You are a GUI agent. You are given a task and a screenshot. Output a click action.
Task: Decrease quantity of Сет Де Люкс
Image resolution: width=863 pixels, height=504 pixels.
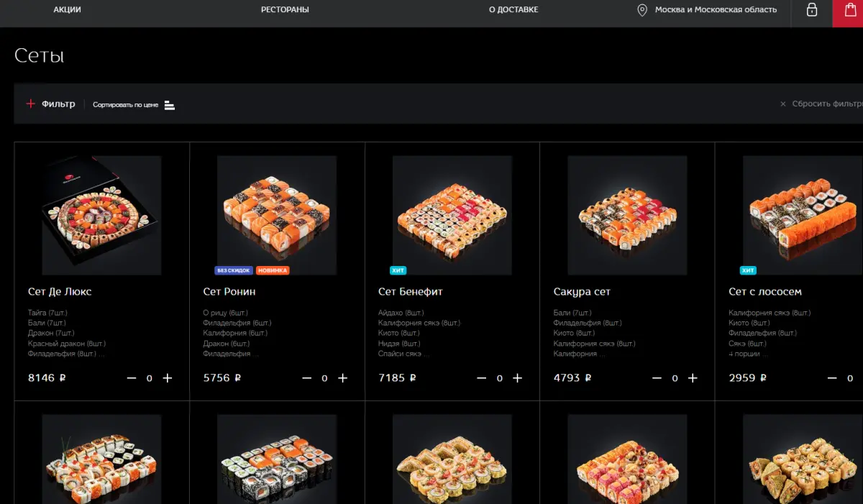pyautogui.click(x=132, y=378)
